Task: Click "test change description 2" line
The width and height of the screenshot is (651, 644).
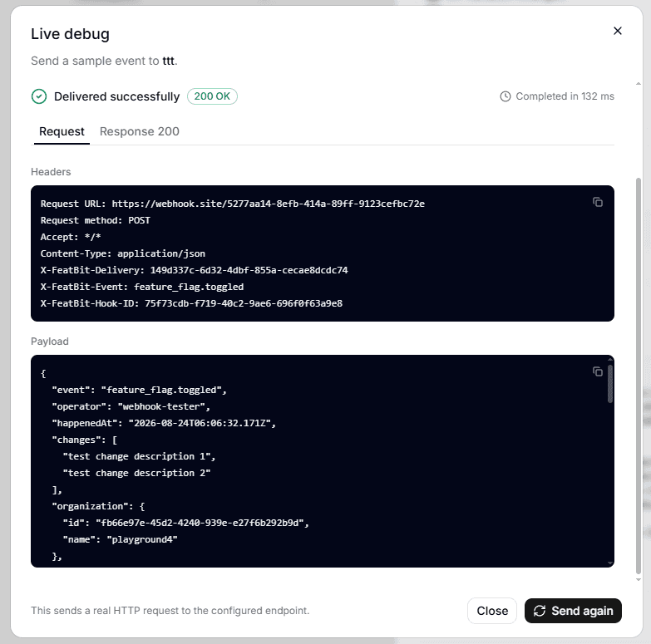Action: point(136,473)
